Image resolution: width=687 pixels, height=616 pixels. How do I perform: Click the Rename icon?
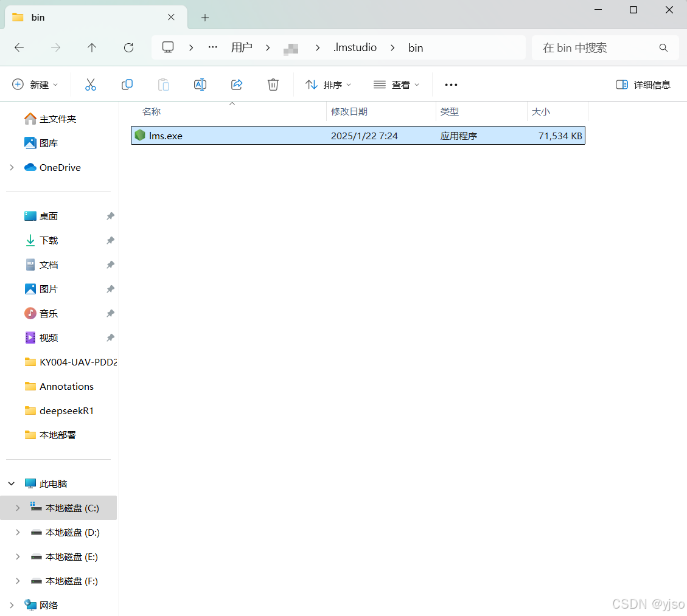click(x=200, y=85)
